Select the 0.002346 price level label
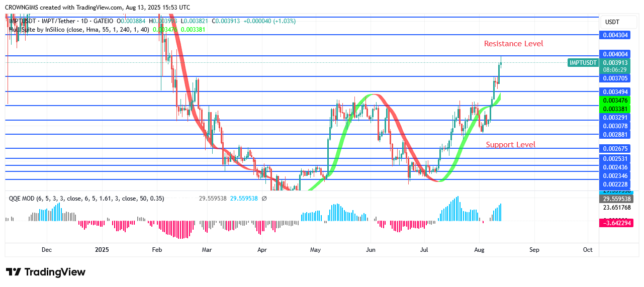The width and height of the screenshot is (644, 287). (616, 175)
